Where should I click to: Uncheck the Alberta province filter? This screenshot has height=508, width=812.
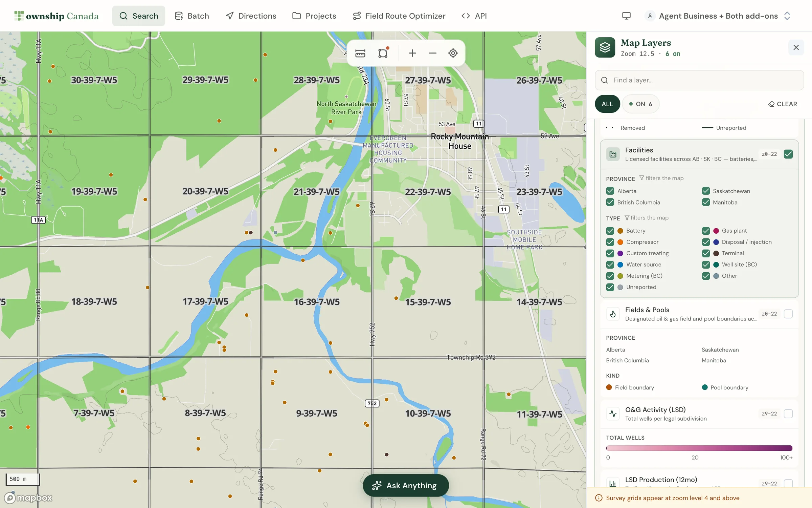pyautogui.click(x=610, y=191)
